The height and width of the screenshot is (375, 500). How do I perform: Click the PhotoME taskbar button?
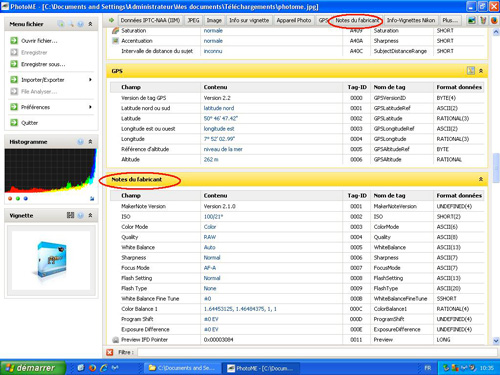pos(261,368)
